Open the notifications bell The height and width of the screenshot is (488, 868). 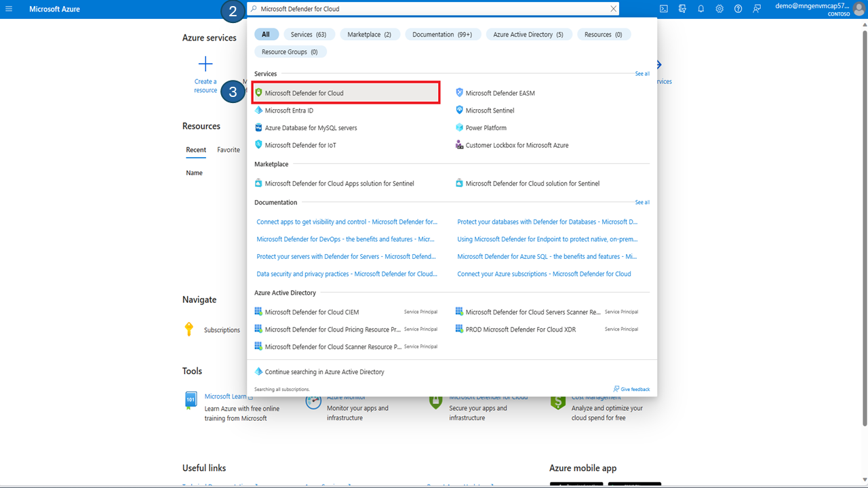701,9
